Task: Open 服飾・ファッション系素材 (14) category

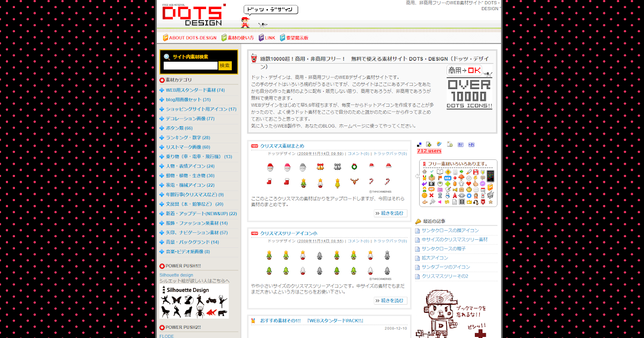Action: [x=196, y=223]
